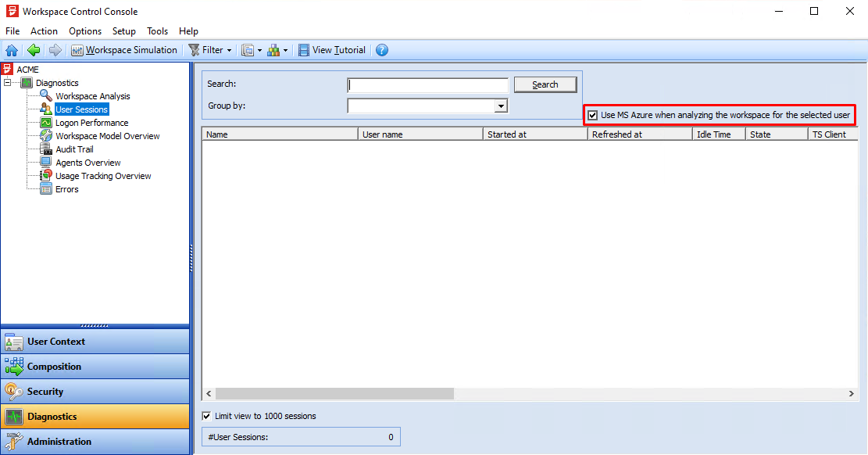The image size is (868, 455).
Task: Select the ACME root tree item
Action: 27,70
